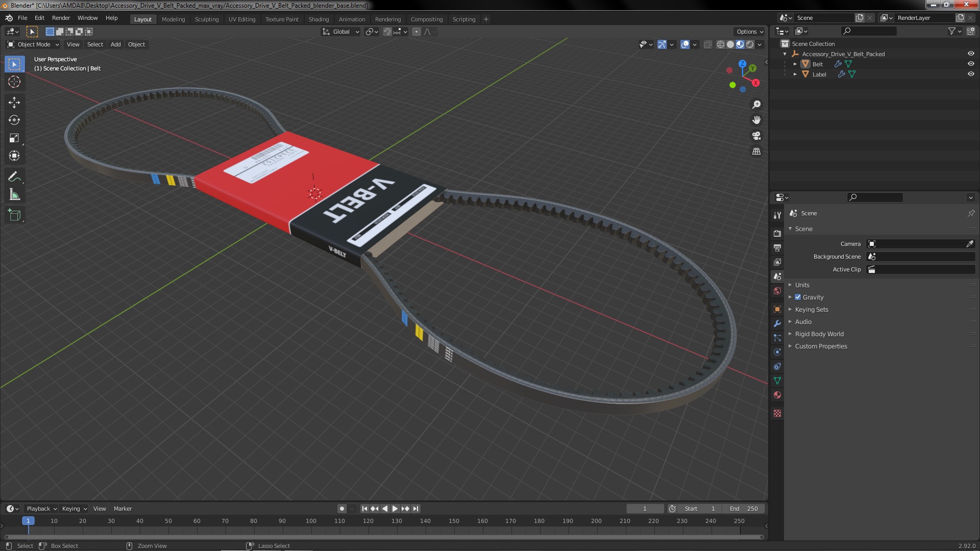
Task: Open the Render menu
Action: (x=61, y=18)
